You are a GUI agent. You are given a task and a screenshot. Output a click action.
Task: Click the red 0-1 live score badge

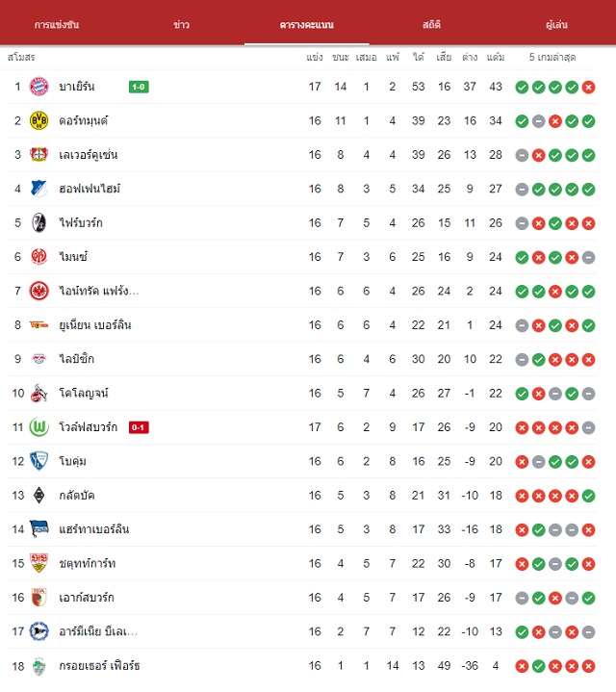coord(139,427)
